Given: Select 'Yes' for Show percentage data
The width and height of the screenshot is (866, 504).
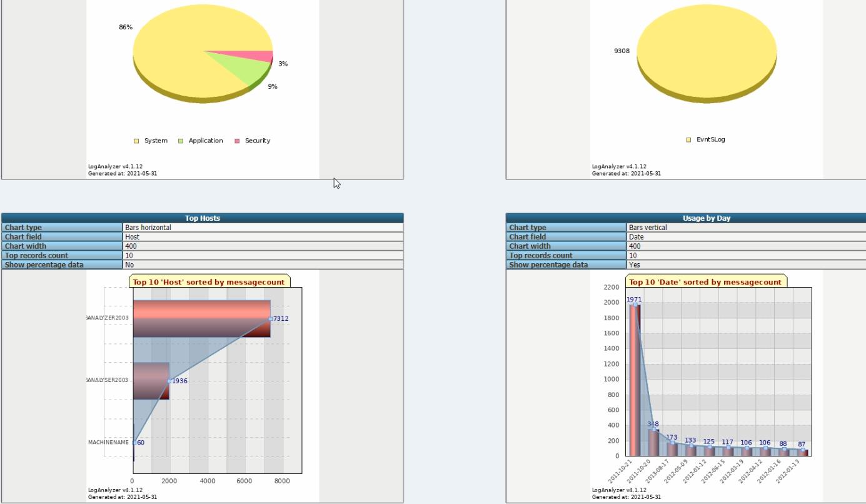Looking at the screenshot, I should coord(634,265).
